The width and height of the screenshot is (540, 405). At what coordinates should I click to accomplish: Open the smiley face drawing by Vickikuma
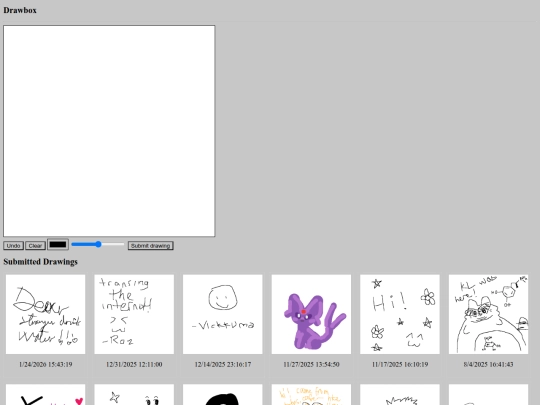(222, 314)
